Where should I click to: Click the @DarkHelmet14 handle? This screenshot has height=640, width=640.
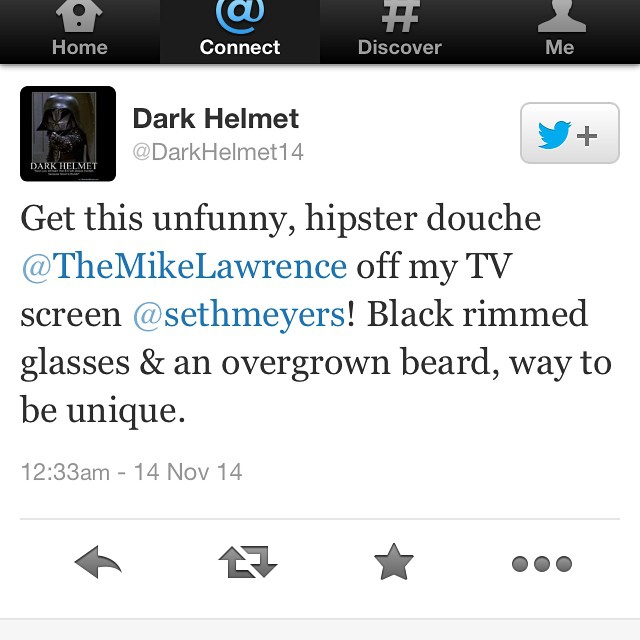(x=218, y=152)
